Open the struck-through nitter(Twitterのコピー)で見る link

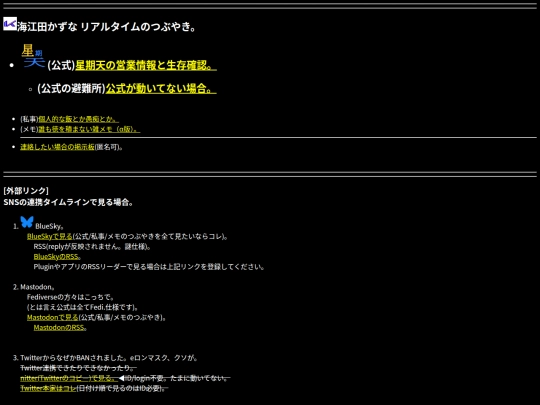tap(69, 378)
